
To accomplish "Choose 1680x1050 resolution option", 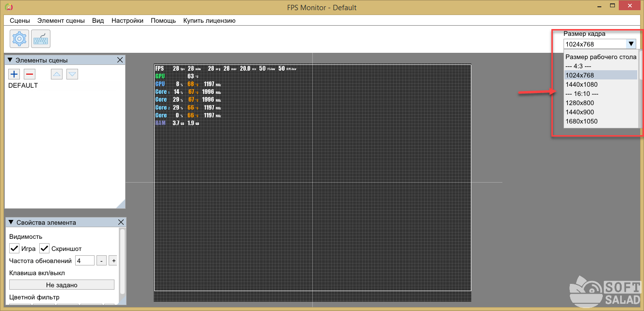I will pos(581,121).
